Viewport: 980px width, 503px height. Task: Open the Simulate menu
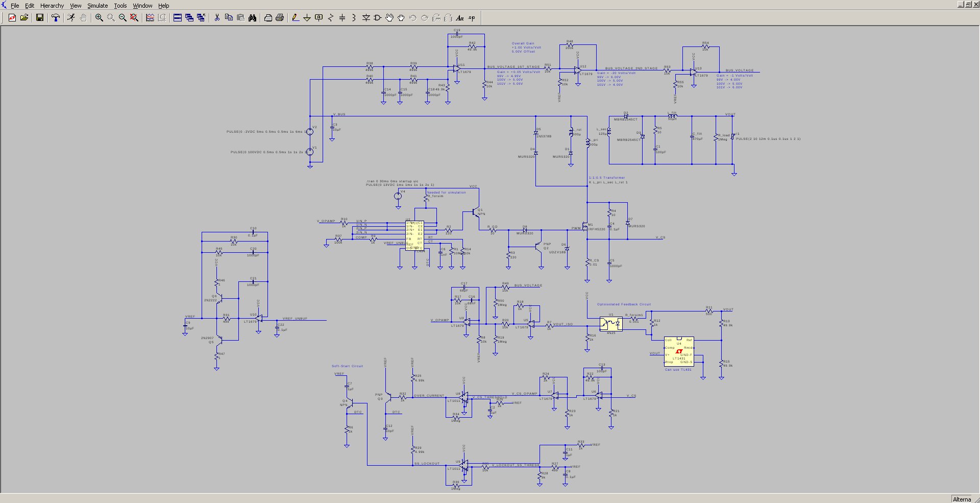click(97, 6)
